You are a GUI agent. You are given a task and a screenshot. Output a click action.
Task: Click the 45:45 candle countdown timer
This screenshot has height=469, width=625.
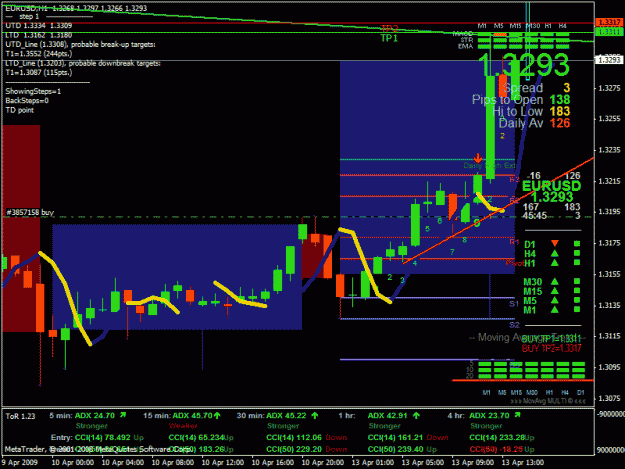tap(535, 216)
